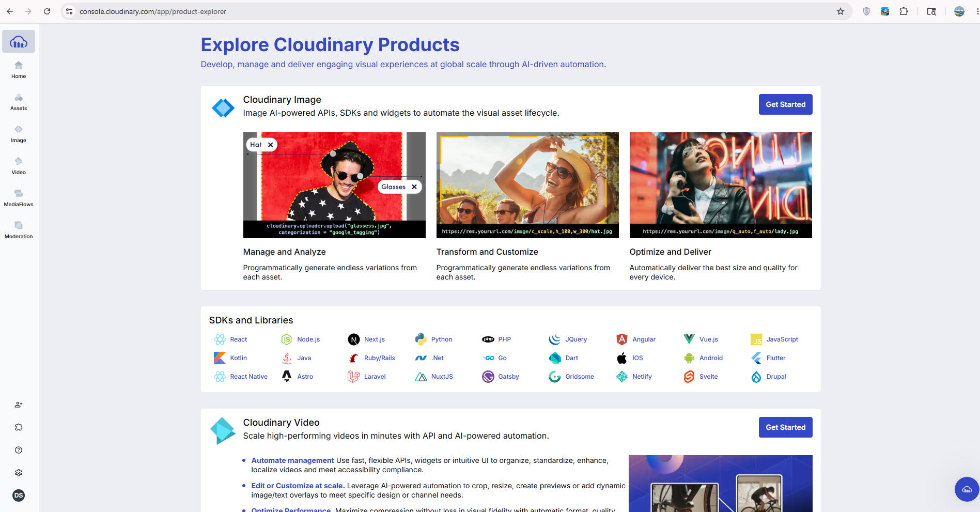This screenshot has width=980, height=512.
Task: Open Moderation in the sidebar
Action: [x=19, y=230]
